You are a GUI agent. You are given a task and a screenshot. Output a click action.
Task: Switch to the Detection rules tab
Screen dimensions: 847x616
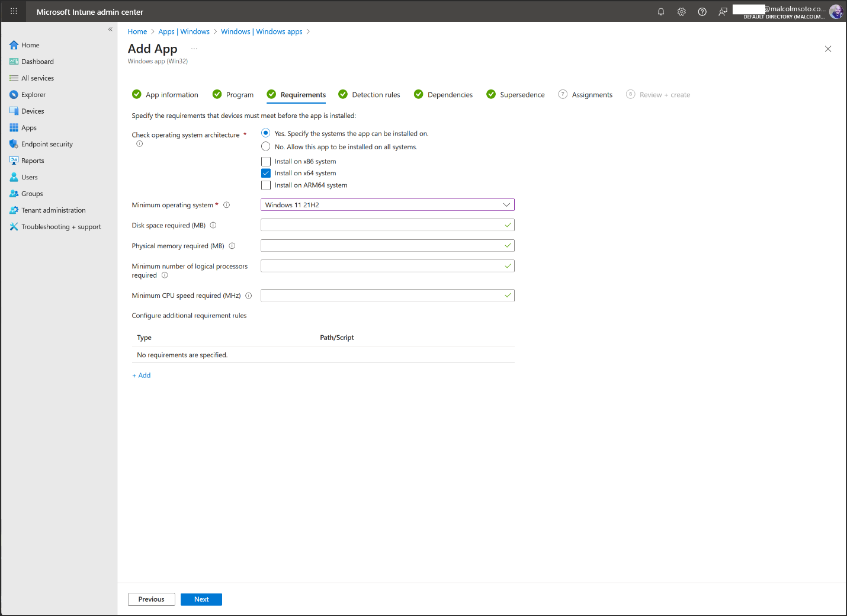pyautogui.click(x=375, y=94)
